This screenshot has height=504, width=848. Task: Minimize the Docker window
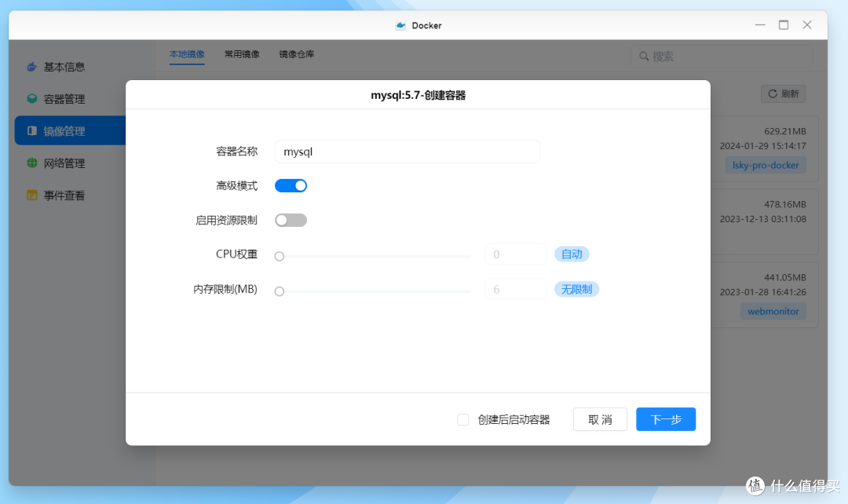[x=760, y=25]
